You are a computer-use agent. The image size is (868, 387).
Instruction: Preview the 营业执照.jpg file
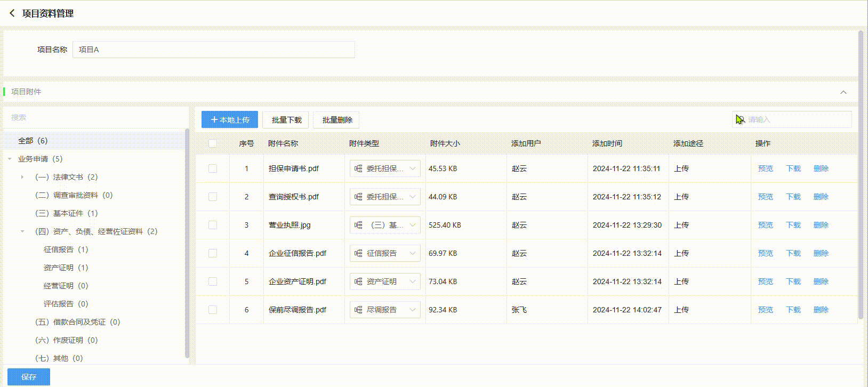[x=765, y=225]
